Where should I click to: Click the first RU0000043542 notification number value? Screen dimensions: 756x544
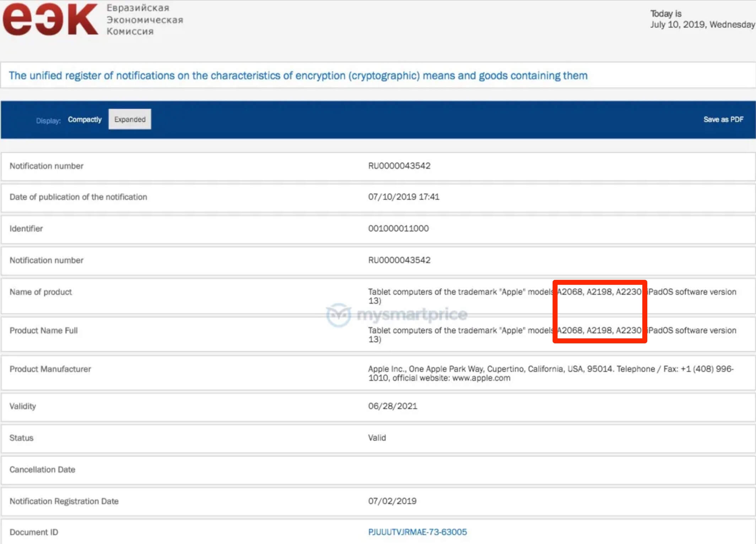click(x=399, y=166)
